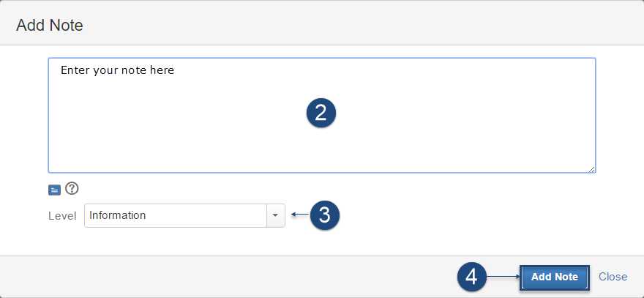Click the numbered callout 2 badge
The width and height of the screenshot is (644, 298).
[x=321, y=113]
